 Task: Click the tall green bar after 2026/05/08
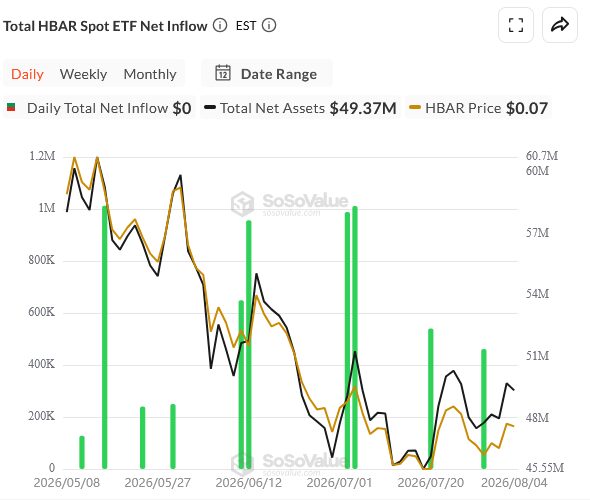coord(105,337)
